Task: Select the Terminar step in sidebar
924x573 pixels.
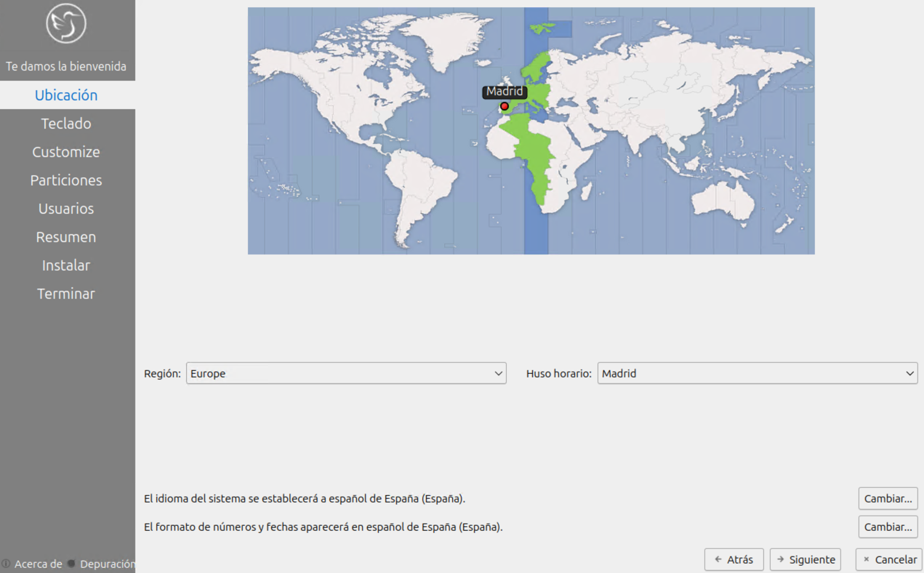Action: 68,294
